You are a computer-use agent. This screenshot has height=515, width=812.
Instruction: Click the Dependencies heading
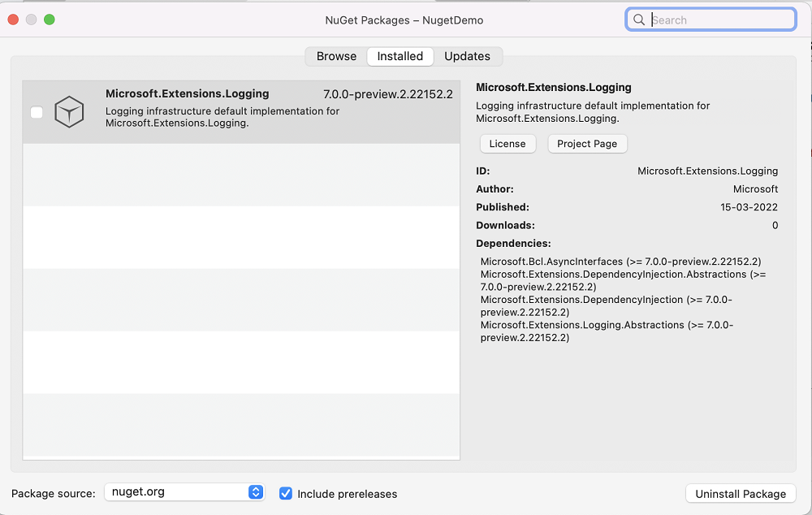(512, 243)
